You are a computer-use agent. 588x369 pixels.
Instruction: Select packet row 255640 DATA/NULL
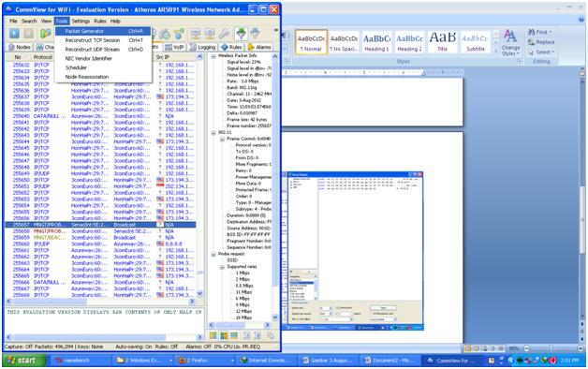tap(100, 116)
